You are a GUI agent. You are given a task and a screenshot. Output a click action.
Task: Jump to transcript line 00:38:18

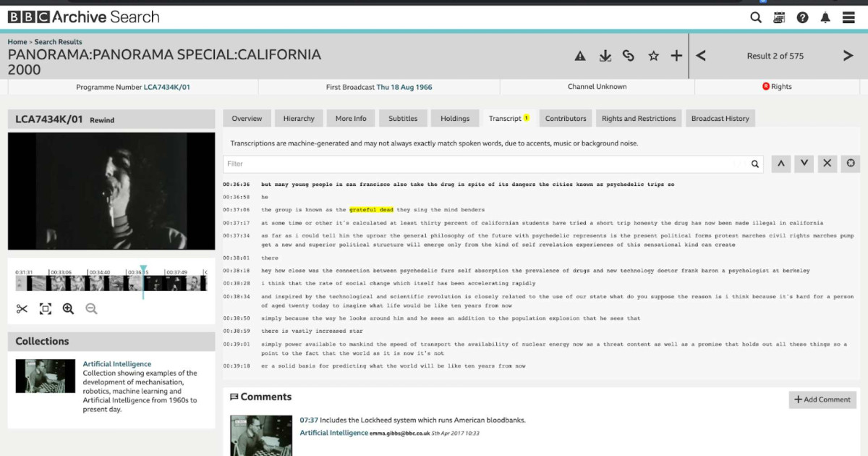click(237, 271)
